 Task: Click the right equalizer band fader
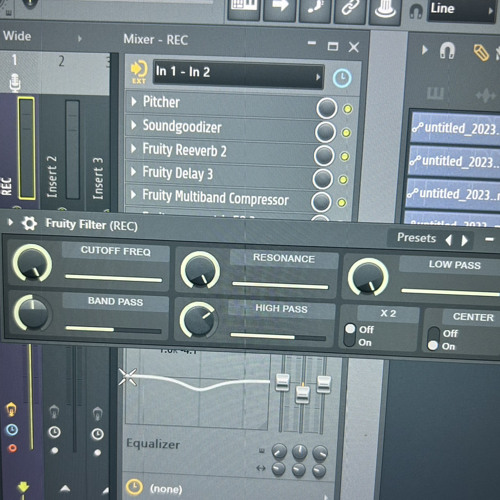coord(324,384)
